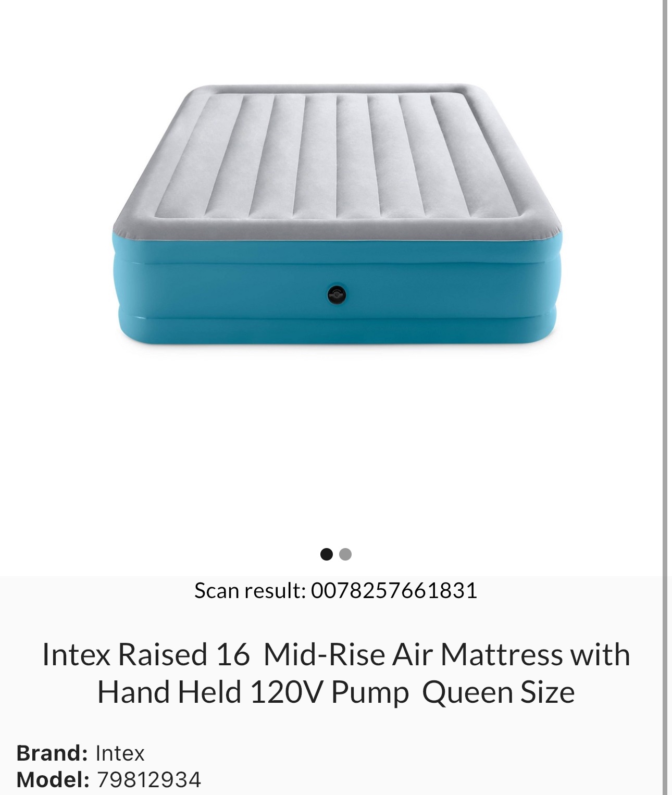This screenshot has width=672, height=795.
Task: Click the 'Scan result:' label
Action: (250, 591)
